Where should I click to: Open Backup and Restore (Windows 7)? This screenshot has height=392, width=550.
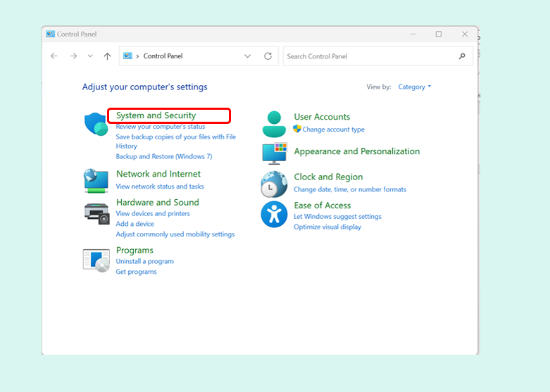pyautogui.click(x=164, y=156)
